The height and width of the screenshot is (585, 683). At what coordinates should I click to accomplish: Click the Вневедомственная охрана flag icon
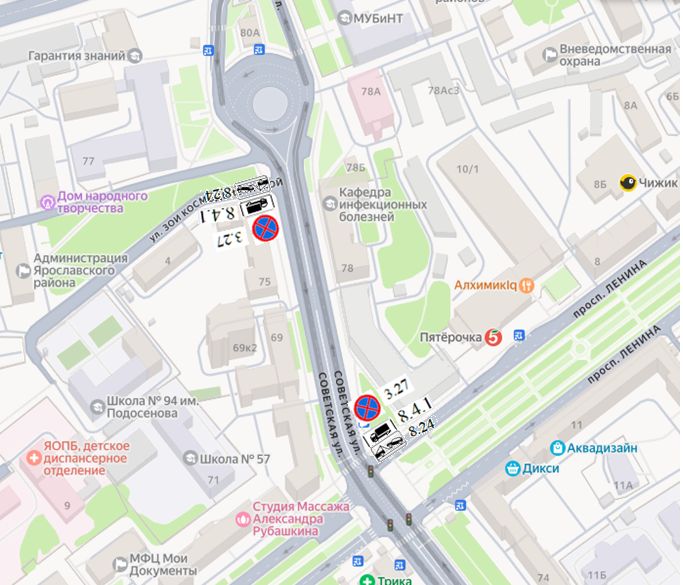point(550,55)
